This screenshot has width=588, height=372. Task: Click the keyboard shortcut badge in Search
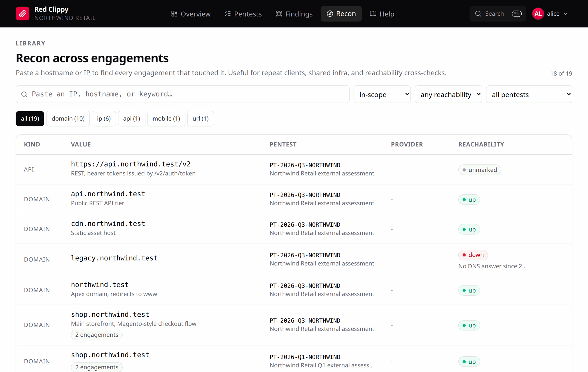(517, 14)
